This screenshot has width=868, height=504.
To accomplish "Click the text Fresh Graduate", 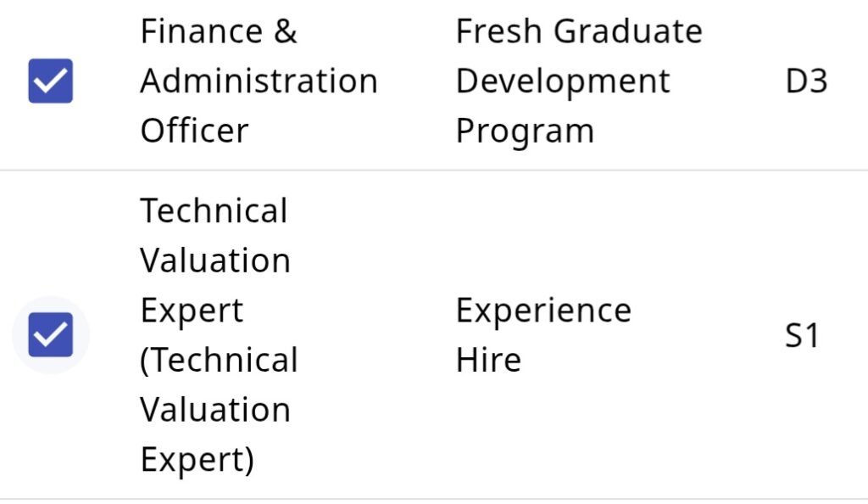I will (578, 32).
